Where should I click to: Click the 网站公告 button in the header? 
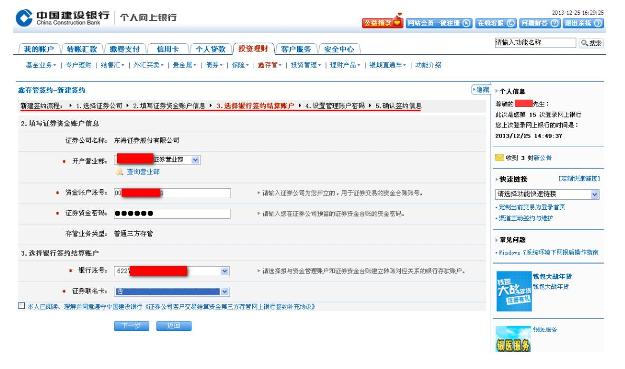pos(439,23)
